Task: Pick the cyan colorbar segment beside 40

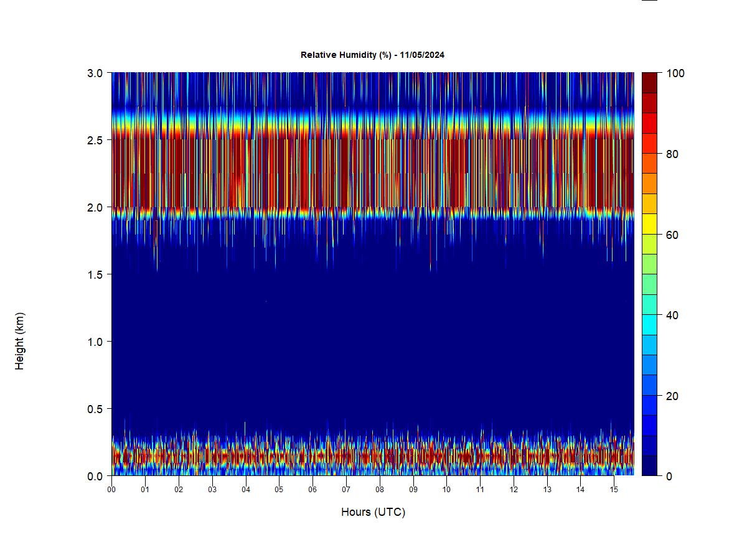Action: 649,324
